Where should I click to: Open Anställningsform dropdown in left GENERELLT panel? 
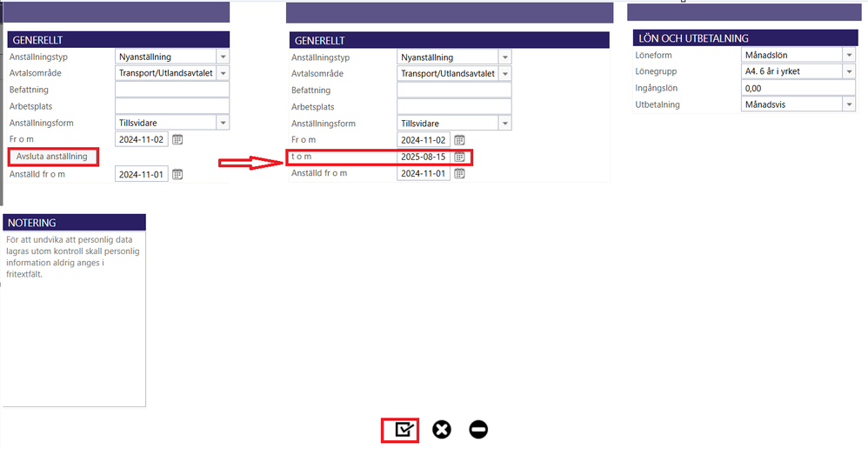tap(223, 123)
